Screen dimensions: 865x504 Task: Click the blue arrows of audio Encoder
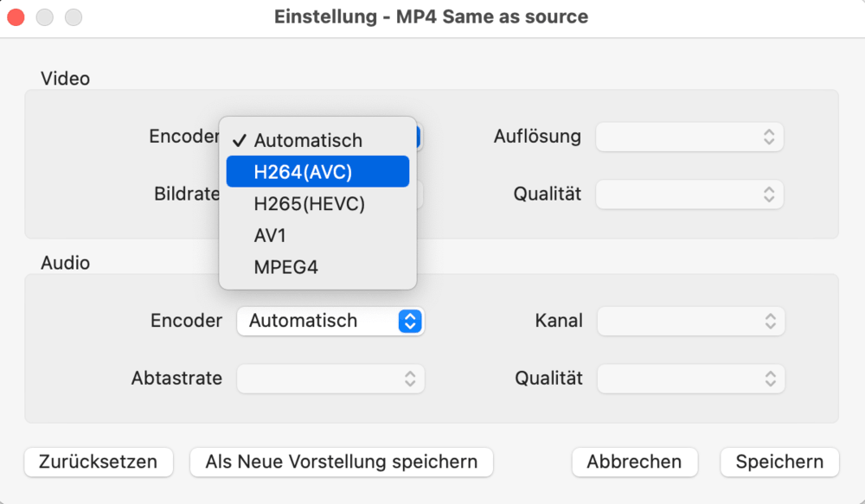tap(409, 321)
